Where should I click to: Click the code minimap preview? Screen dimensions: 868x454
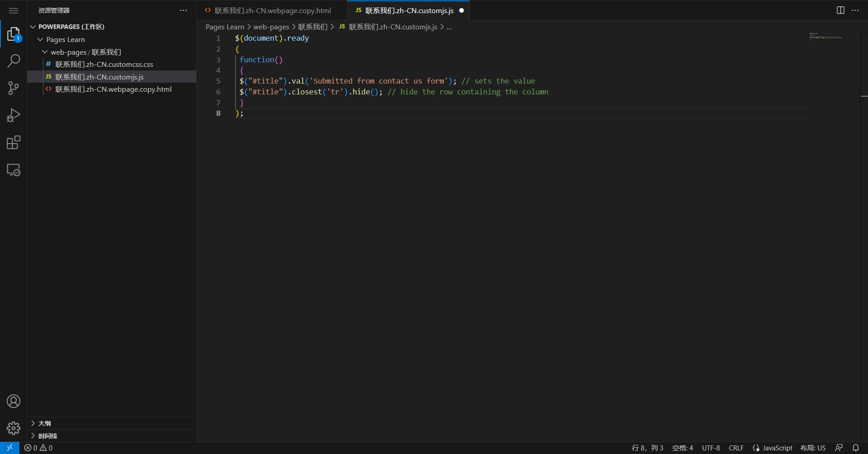tap(826, 36)
